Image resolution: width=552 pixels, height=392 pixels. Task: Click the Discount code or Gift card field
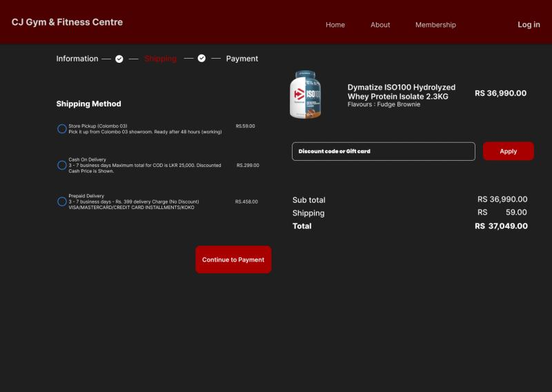[384, 151]
